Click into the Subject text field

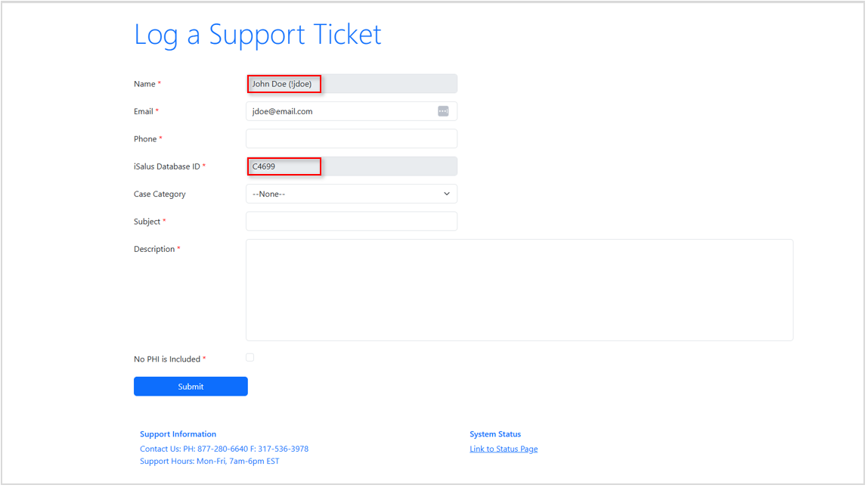coord(352,221)
